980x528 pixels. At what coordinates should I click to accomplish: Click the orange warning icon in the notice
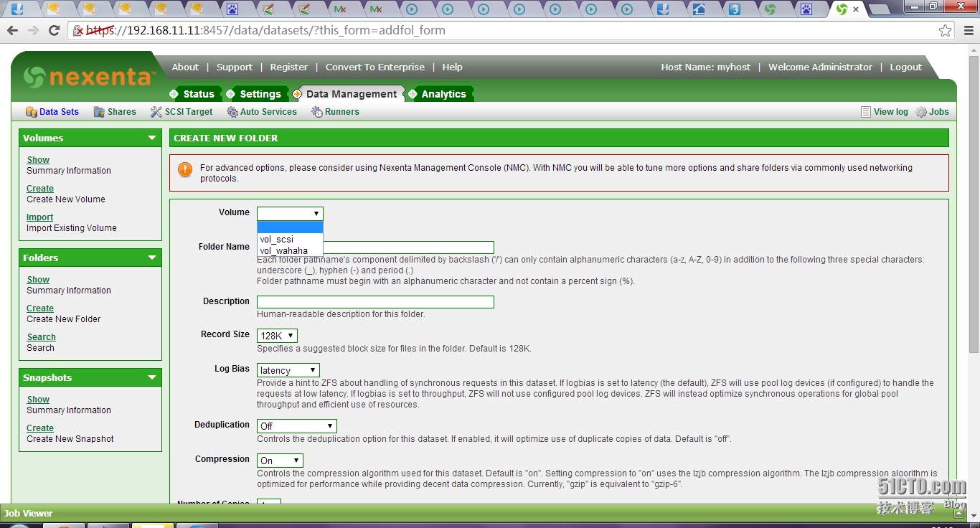coord(185,169)
